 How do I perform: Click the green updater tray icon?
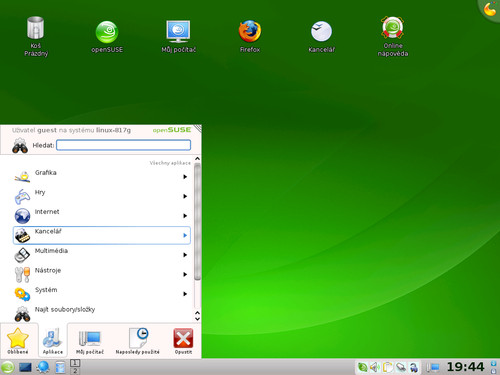coord(363,367)
